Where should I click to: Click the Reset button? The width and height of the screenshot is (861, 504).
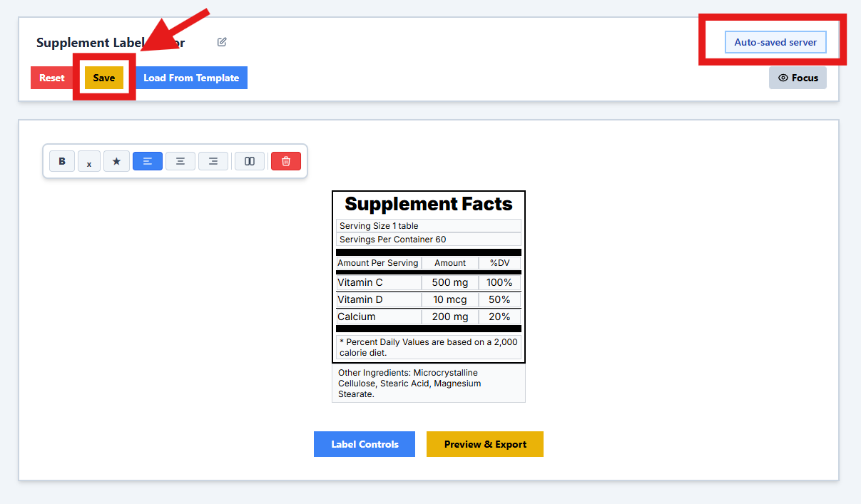pos(51,78)
